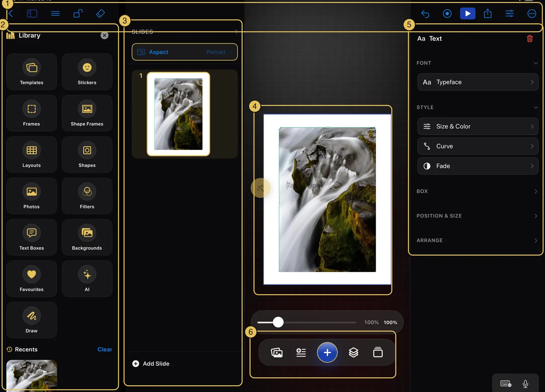The height and width of the screenshot is (392, 545).
Task: Undo the last action
Action: coord(425,14)
